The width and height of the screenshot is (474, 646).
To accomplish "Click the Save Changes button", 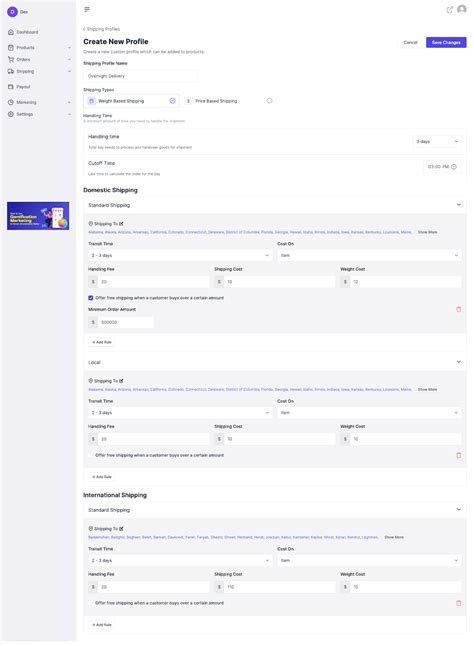I will [446, 42].
